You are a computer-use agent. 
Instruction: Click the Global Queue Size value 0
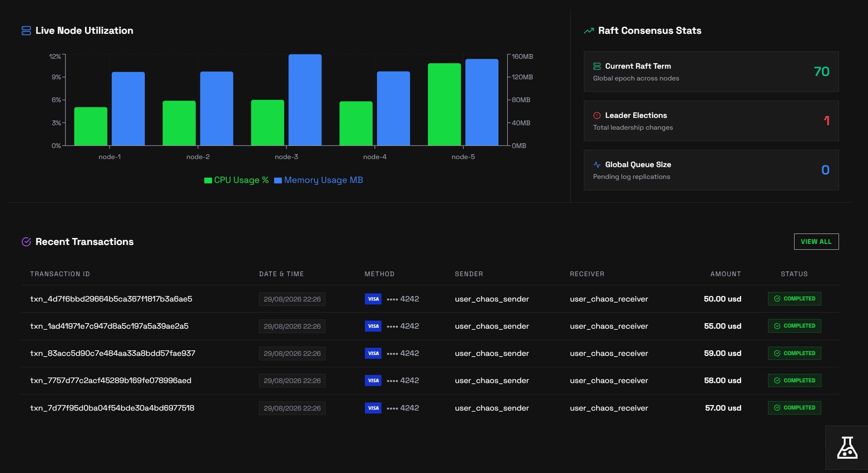[825, 170]
